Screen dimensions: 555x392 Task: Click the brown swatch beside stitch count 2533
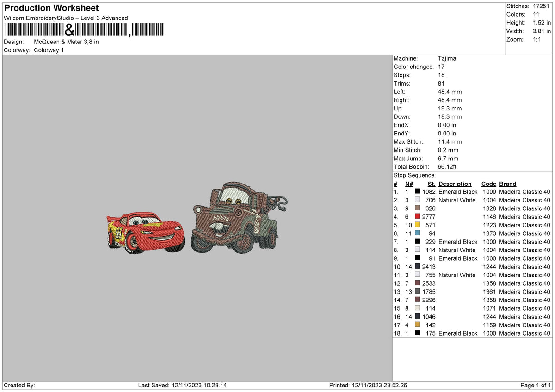[x=418, y=283]
